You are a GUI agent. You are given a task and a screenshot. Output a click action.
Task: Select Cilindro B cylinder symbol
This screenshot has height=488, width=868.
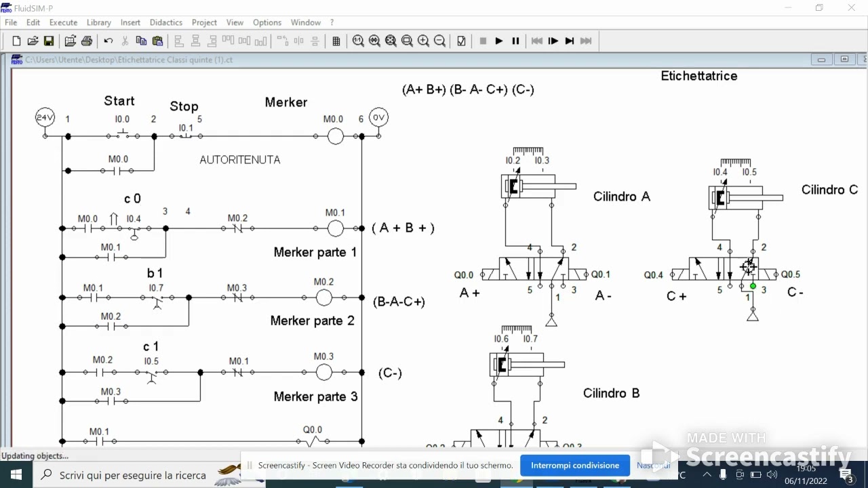point(528,365)
